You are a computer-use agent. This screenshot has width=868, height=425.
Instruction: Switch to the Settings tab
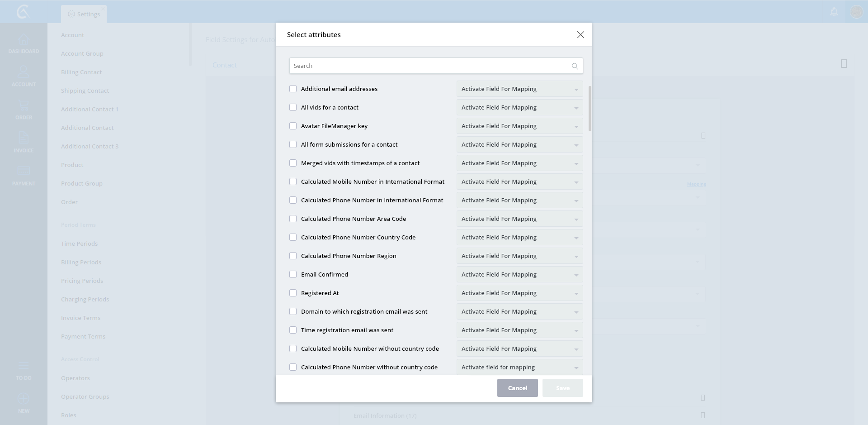(x=84, y=14)
